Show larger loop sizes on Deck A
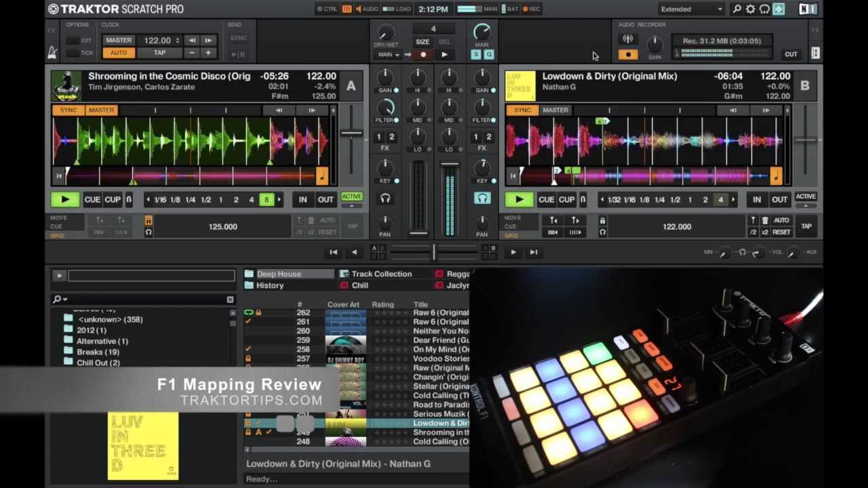Image resolution: width=868 pixels, height=488 pixels. pyautogui.click(x=279, y=200)
